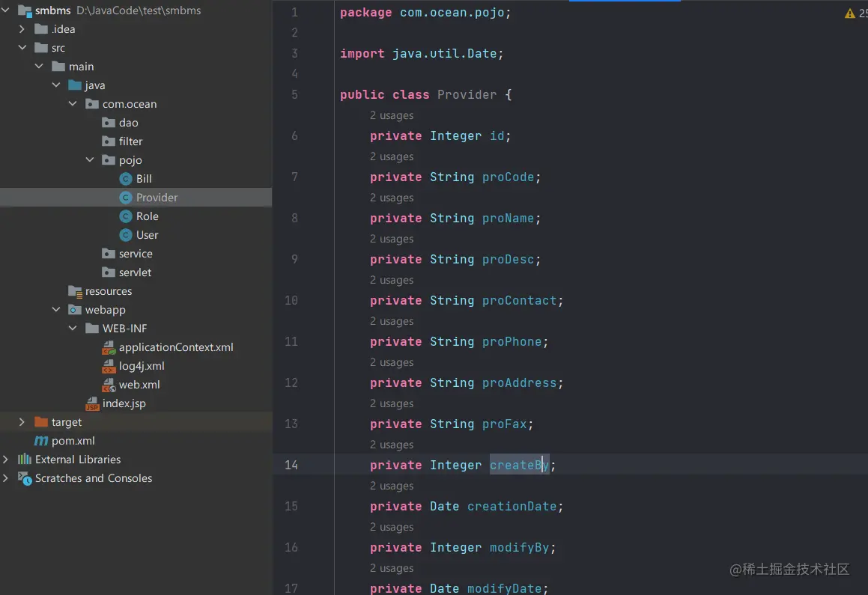
Task: Click the Maven pom.xml icon
Action: coord(41,442)
